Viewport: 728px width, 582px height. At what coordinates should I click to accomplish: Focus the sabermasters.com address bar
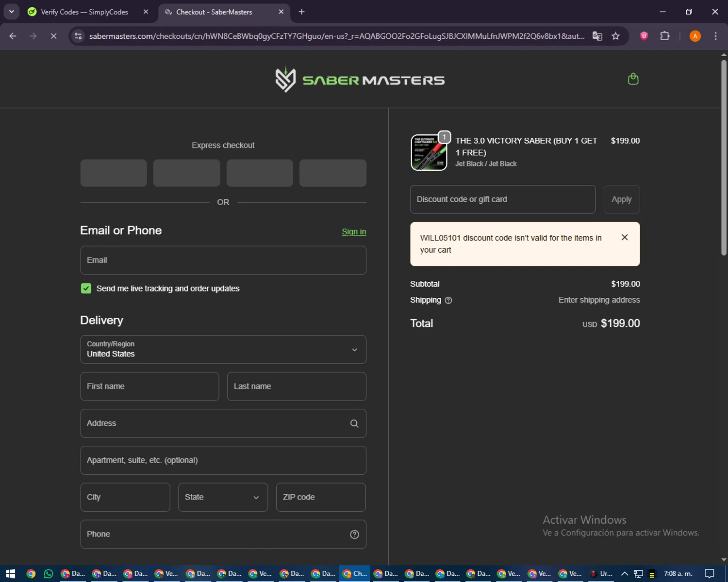[337, 36]
